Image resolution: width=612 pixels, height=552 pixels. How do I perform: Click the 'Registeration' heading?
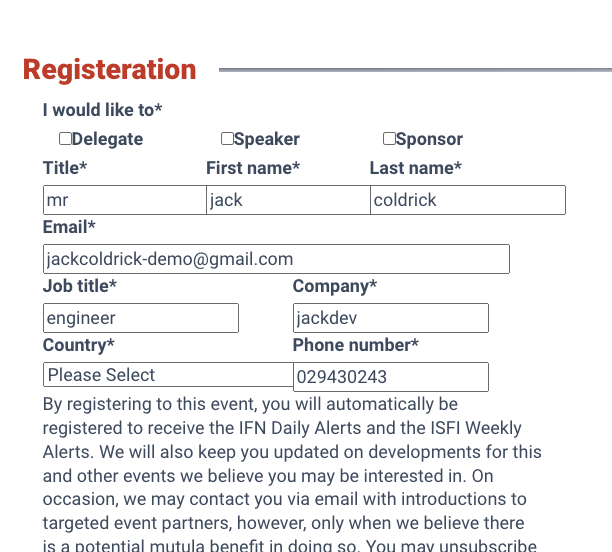click(109, 70)
